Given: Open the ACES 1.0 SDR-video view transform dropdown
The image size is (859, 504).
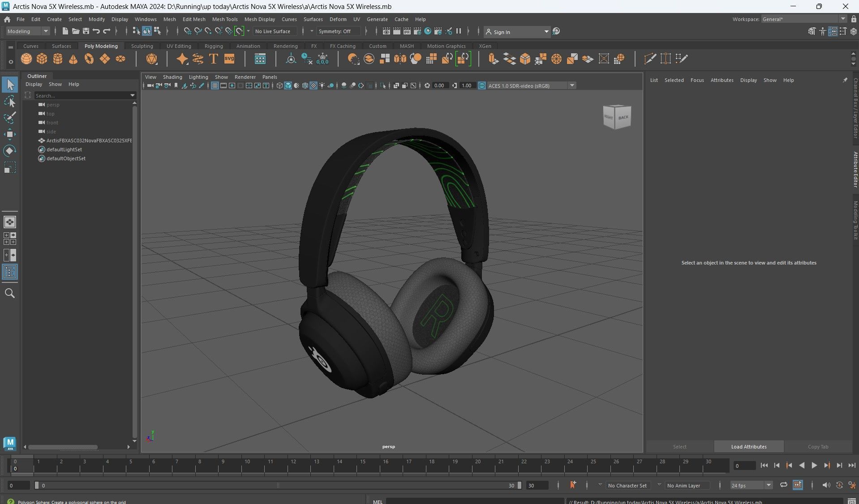Looking at the screenshot, I should pos(531,85).
